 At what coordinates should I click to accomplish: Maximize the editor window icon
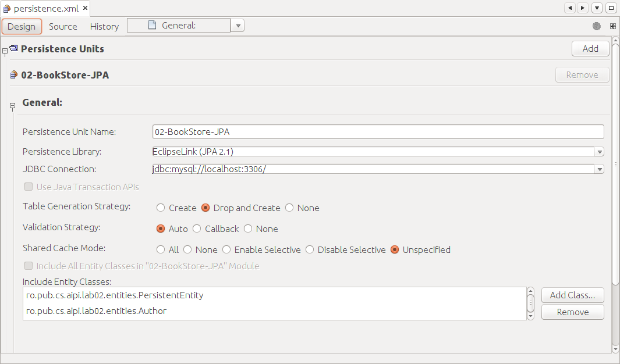point(611,8)
